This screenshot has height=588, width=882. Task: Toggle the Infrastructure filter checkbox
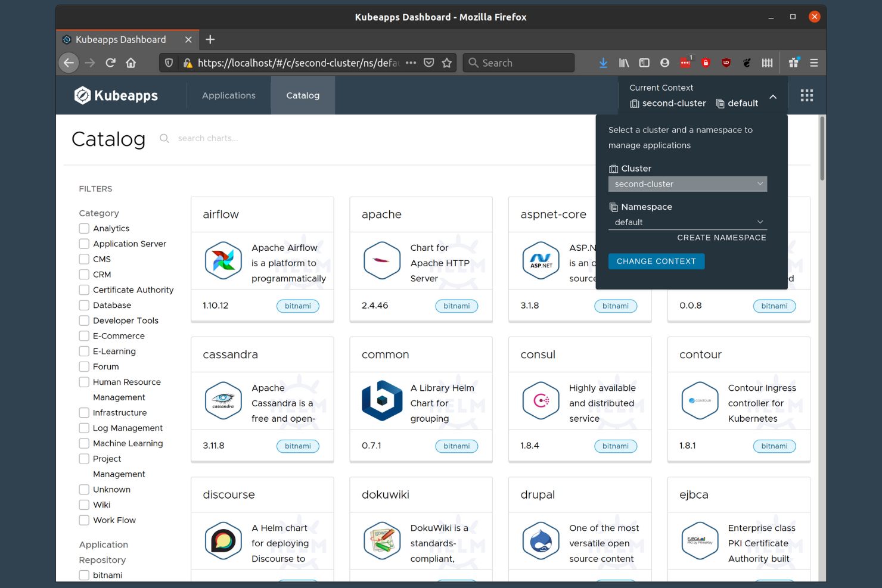pos(84,412)
